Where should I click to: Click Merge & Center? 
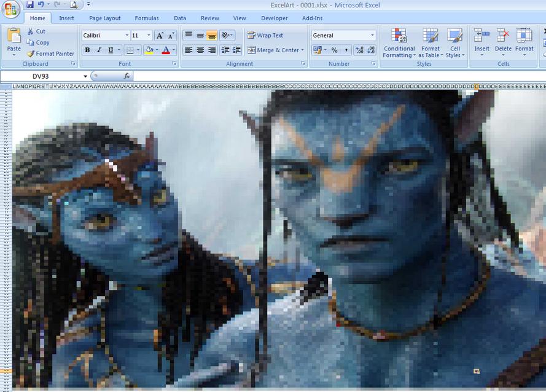coord(273,50)
